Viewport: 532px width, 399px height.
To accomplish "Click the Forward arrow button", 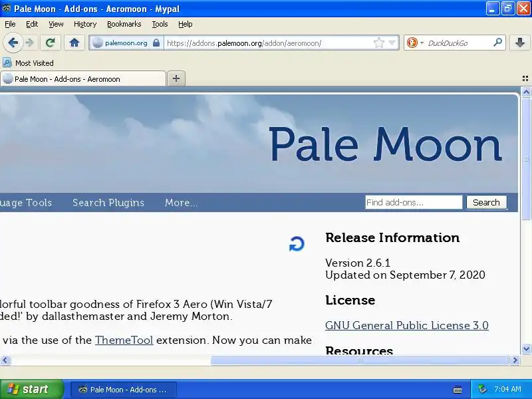I will (x=30, y=43).
